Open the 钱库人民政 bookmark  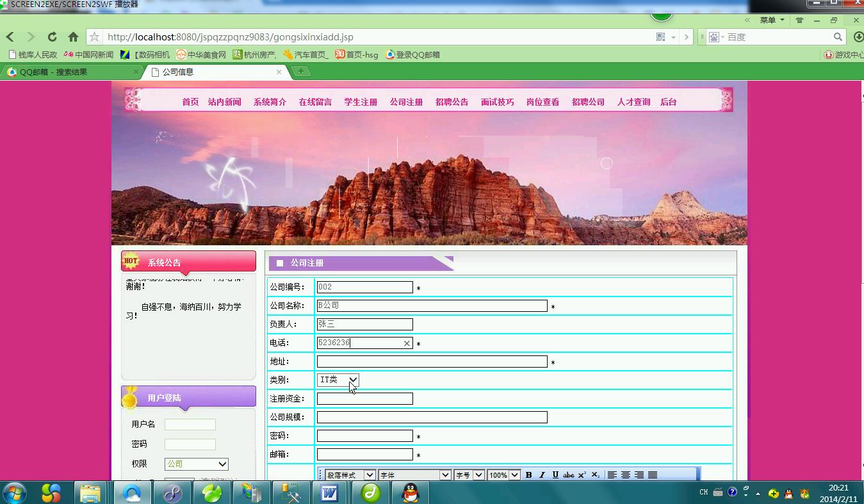coord(32,54)
